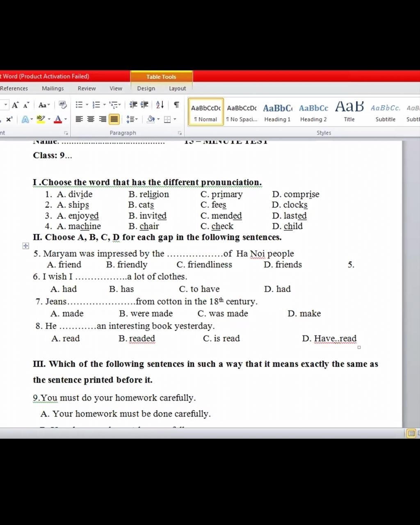Screen dimensions: 420x525
Task: Click the word 'machine' in question 4
Action: (84, 226)
